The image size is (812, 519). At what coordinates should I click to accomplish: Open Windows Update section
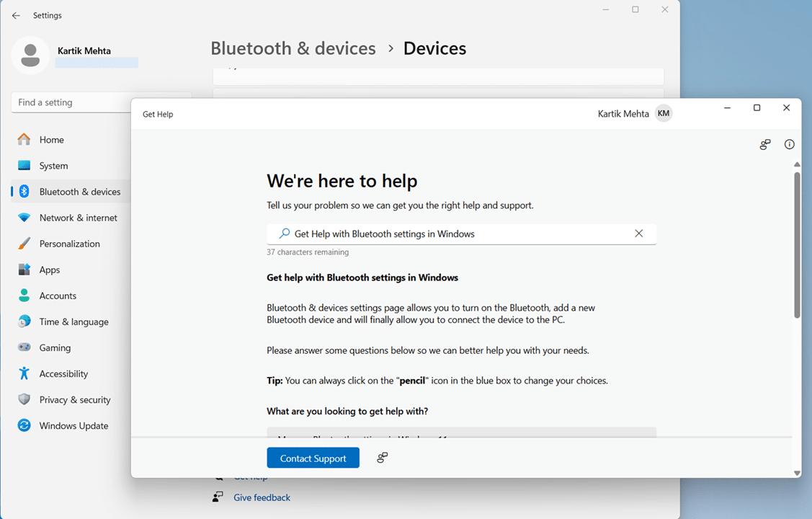coord(73,425)
